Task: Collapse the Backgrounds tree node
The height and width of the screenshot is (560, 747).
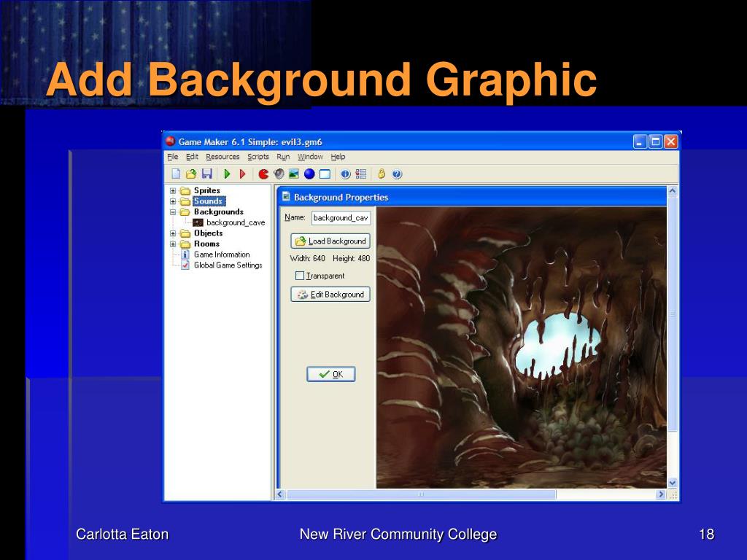Action: coord(173,212)
